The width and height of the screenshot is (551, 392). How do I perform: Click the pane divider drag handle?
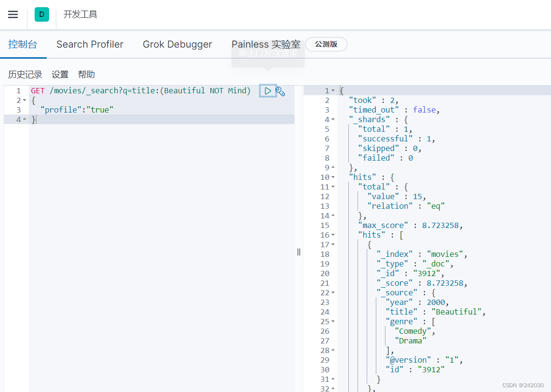click(299, 252)
